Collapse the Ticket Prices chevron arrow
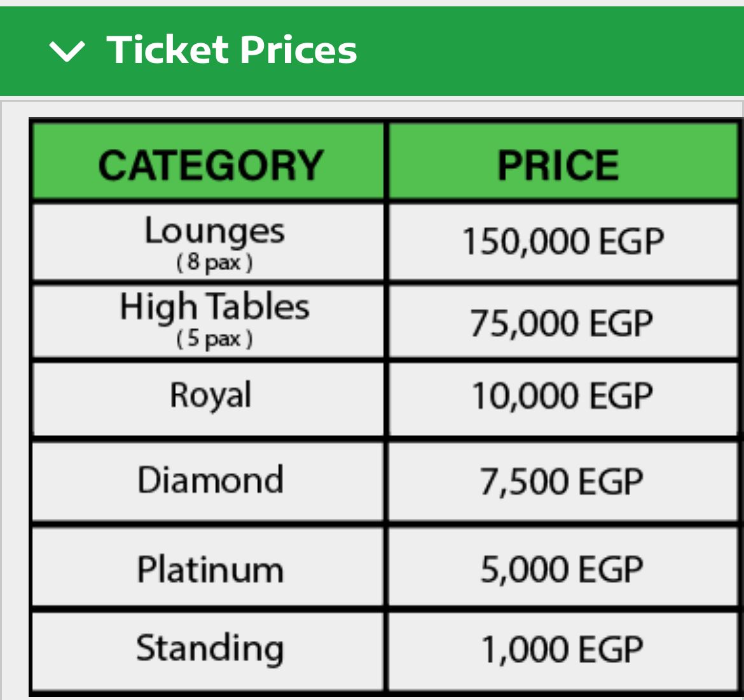This screenshot has width=744, height=700. 67,51
